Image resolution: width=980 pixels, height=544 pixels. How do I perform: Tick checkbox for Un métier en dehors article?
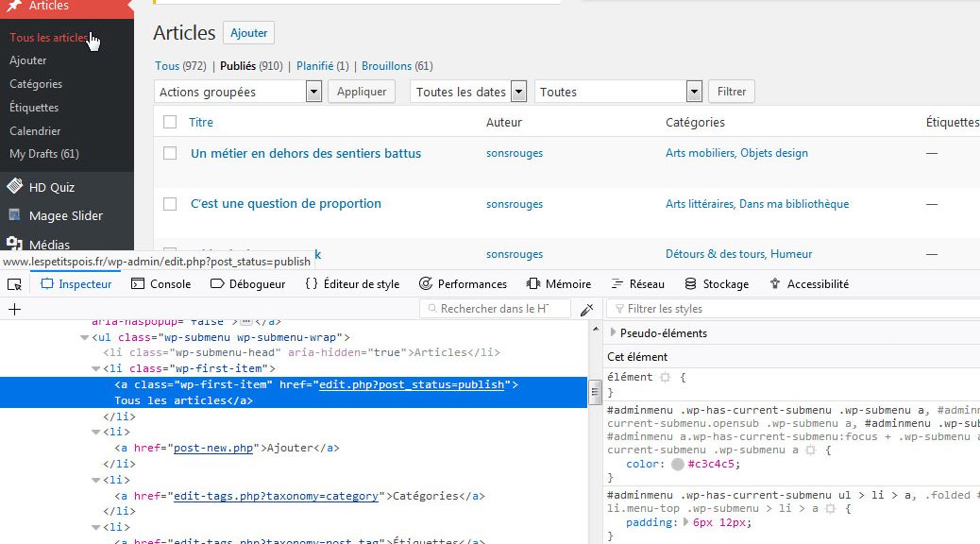pos(170,153)
